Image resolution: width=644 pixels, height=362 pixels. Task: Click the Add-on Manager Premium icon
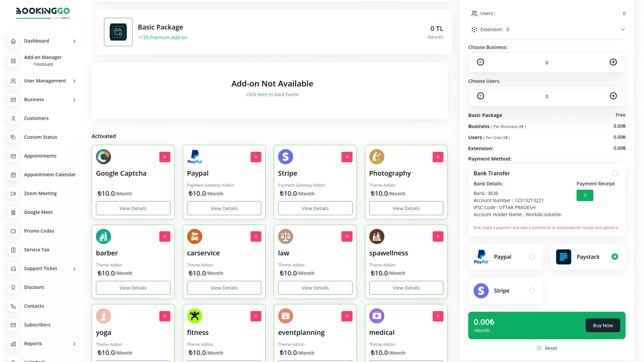(13, 61)
